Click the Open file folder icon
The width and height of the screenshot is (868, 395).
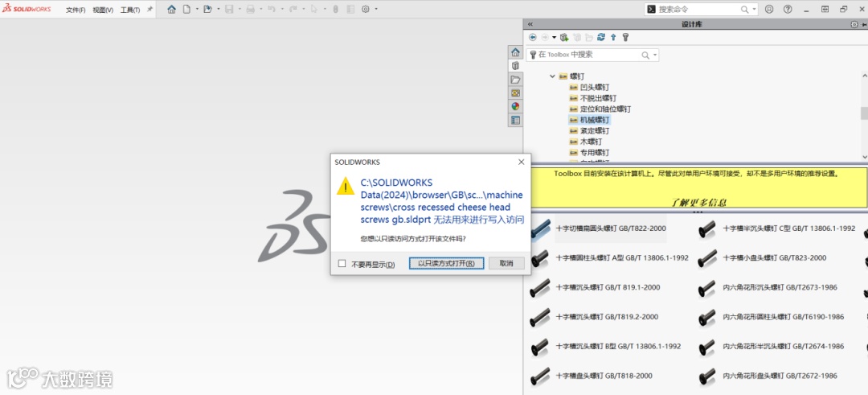pyautogui.click(x=207, y=9)
